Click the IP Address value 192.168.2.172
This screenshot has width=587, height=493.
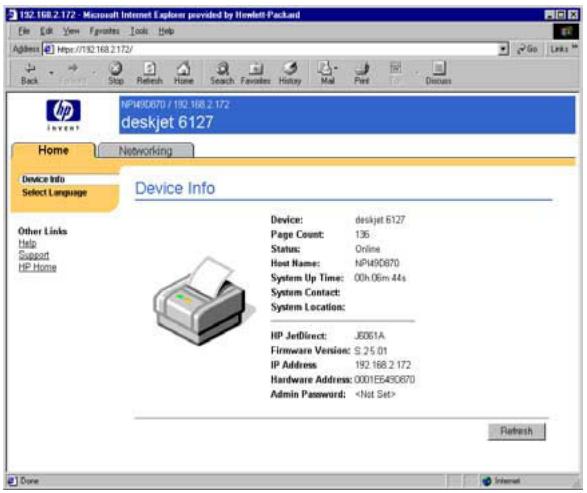click(x=383, y=365)
